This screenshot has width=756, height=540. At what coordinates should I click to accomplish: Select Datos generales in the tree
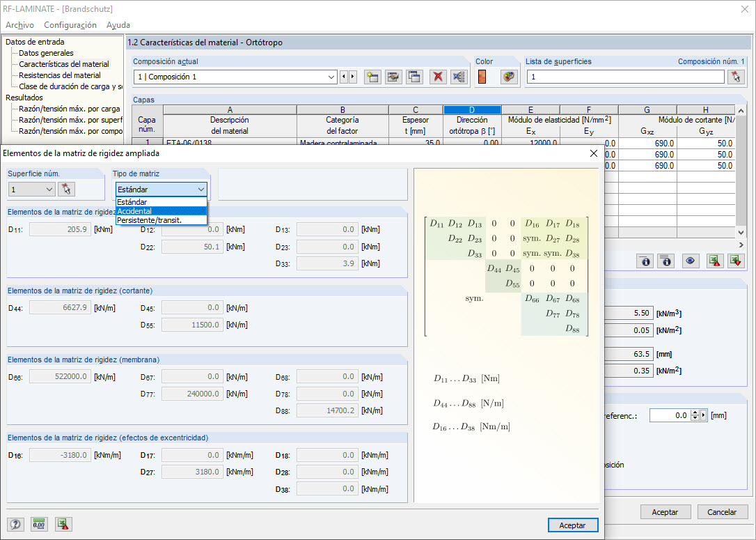pyautogui.click(x=46, y=53)
